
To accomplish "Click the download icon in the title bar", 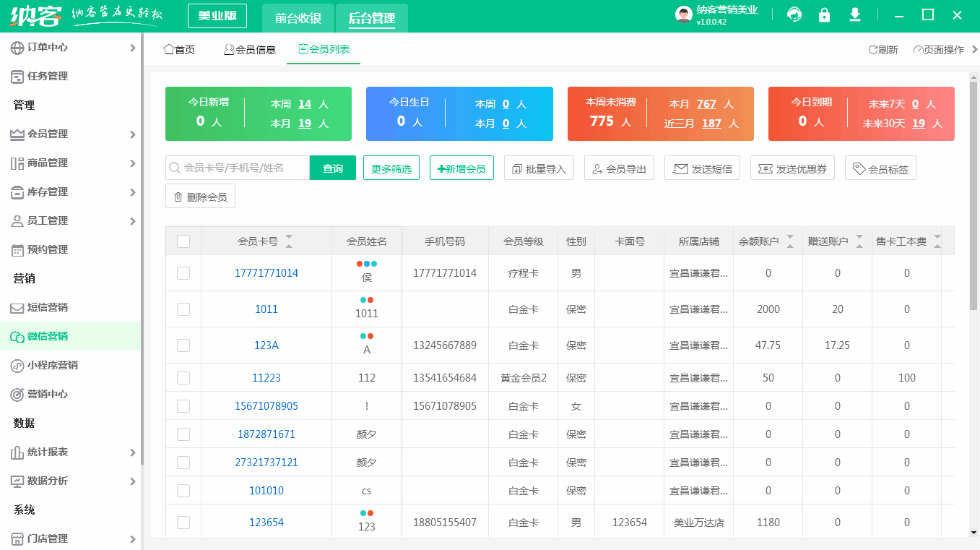I will (854, 14).
